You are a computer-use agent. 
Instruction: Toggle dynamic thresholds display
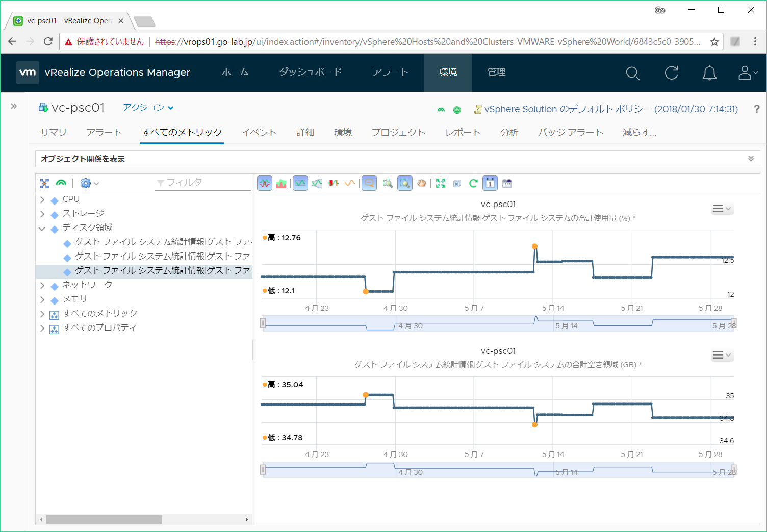click(x=300, y=183)
